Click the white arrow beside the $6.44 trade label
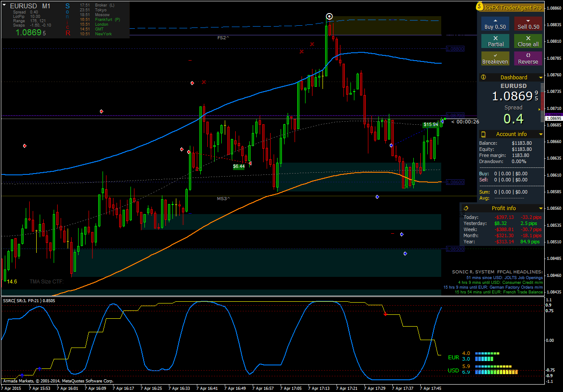Viewport: 563px width, 392px height. [x=250, y=163]
